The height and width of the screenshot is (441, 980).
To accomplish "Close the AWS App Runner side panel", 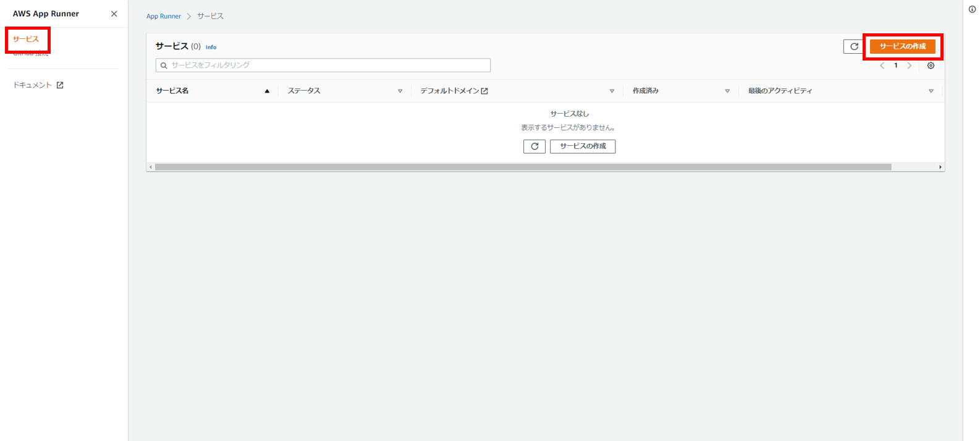I will [114, 14].
